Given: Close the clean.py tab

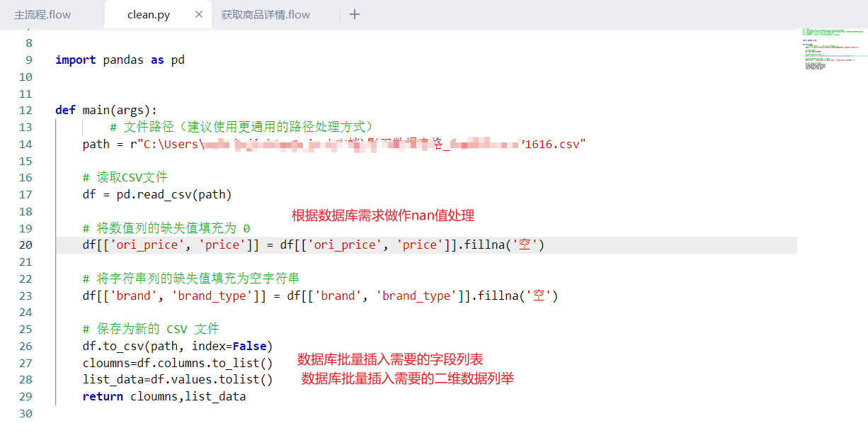Looking at the screenshot, I should pos(199,14).
